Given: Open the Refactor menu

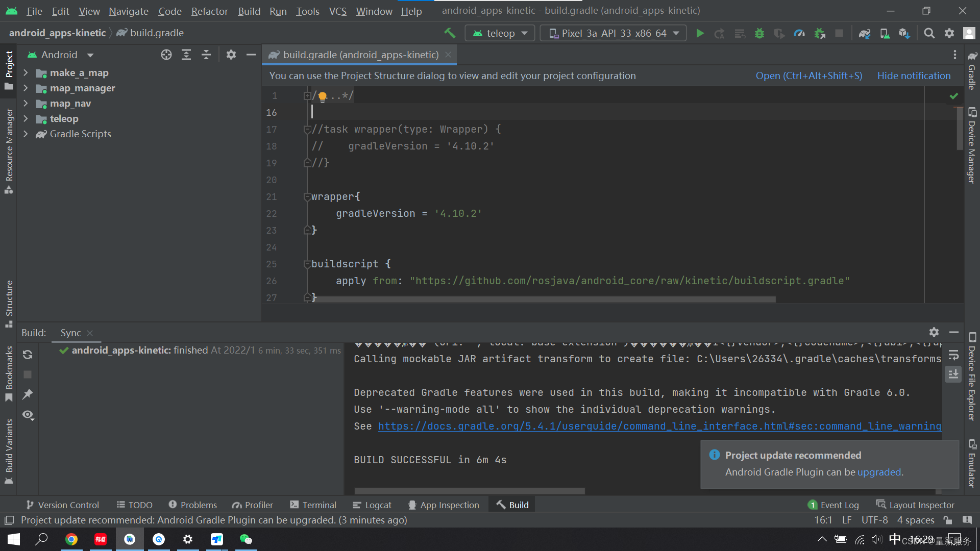Looking at the screenshot, I should (209, 11).
